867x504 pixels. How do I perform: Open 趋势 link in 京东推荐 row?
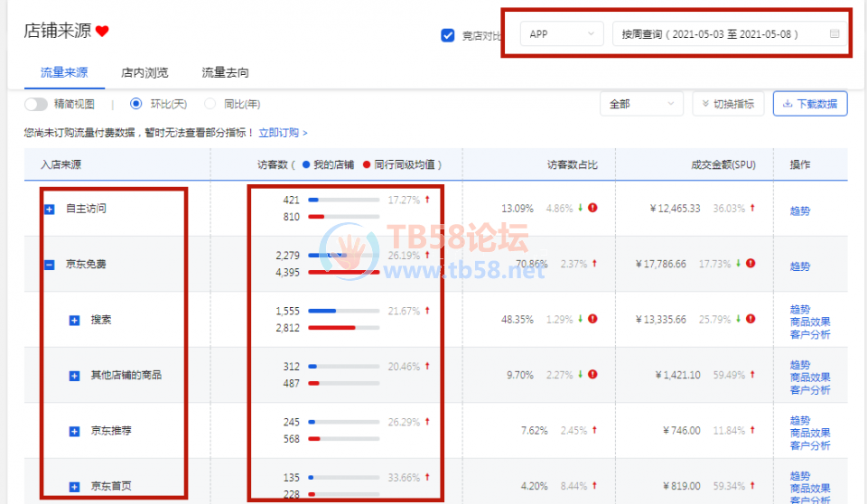pyautogui.click(x=800, y=420)
